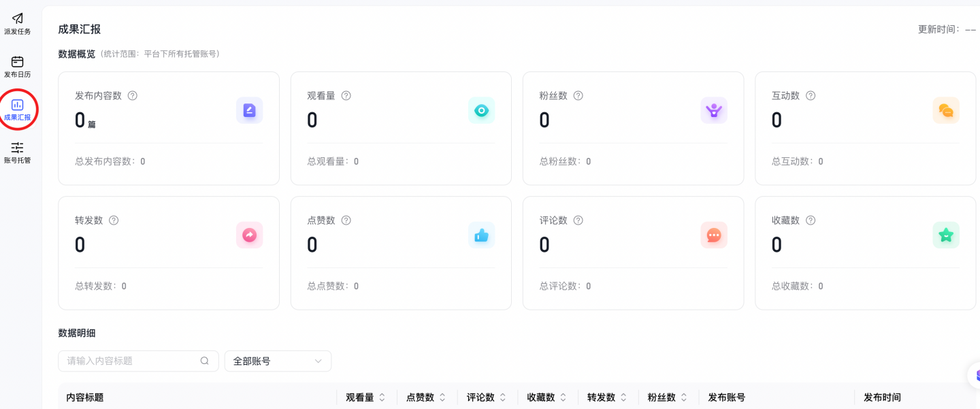Click the help icon beside 转发数
980x409 pixels.
click(114, 220)
